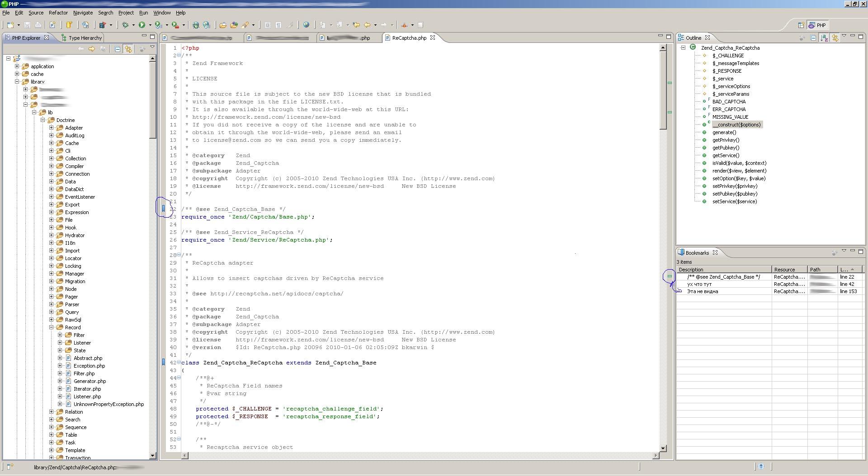Click the top green overview ruler marker

click(x=670, y=83)
